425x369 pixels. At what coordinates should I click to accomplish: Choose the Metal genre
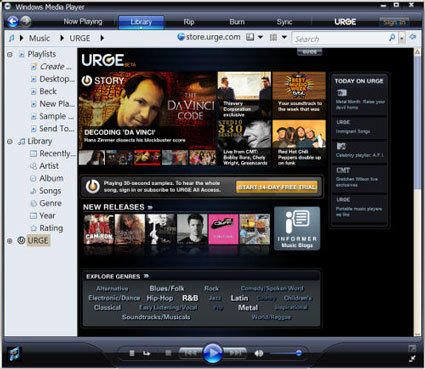pos(248,308)
